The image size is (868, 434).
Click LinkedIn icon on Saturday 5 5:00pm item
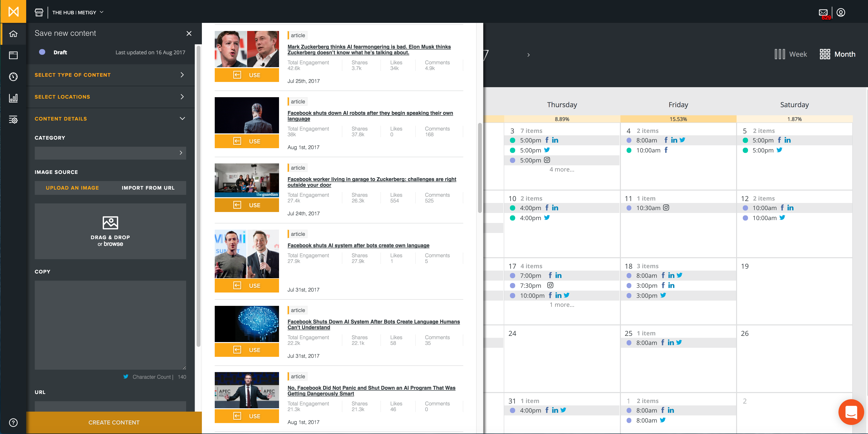point(788,140)
